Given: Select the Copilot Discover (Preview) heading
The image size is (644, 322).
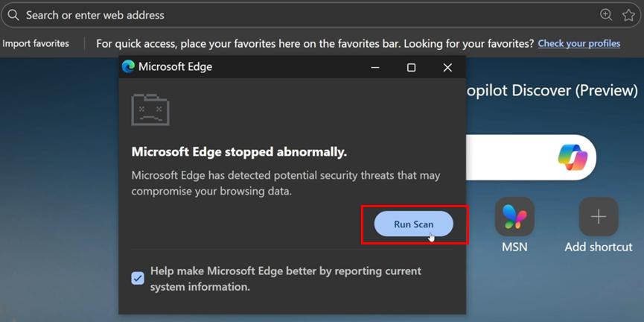Looking at the screenshot, I should pos(552,90).
